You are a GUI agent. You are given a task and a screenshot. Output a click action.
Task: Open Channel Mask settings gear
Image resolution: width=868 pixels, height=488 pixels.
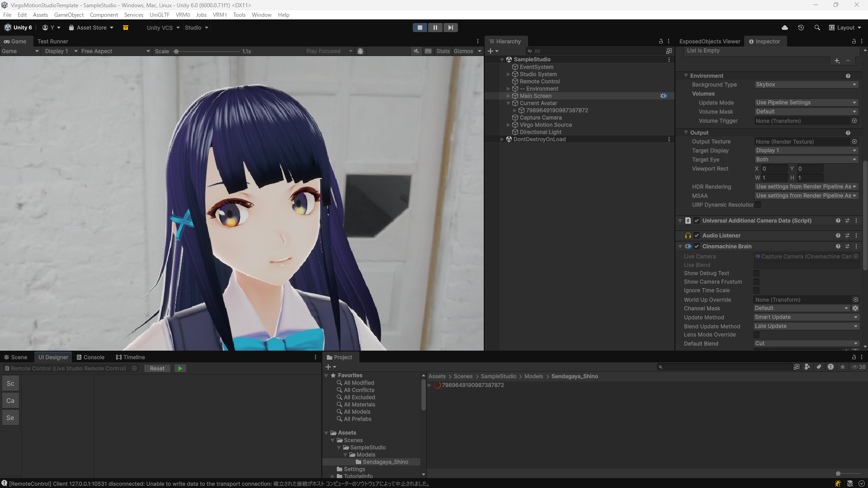coord(855,308)
